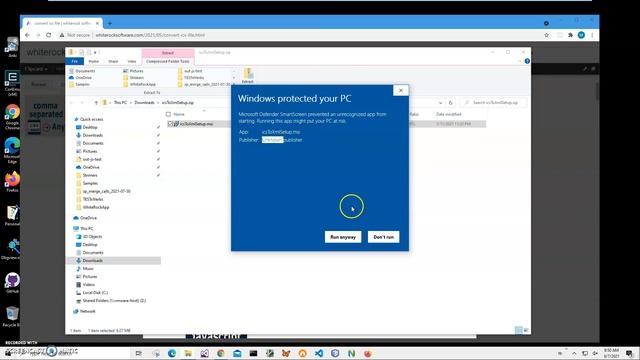The width and height of the screenshot is (640, 360).
Task: Choose Samples as extract destination in ribbon
Action: pyautogui.click(x=80, y=84)
